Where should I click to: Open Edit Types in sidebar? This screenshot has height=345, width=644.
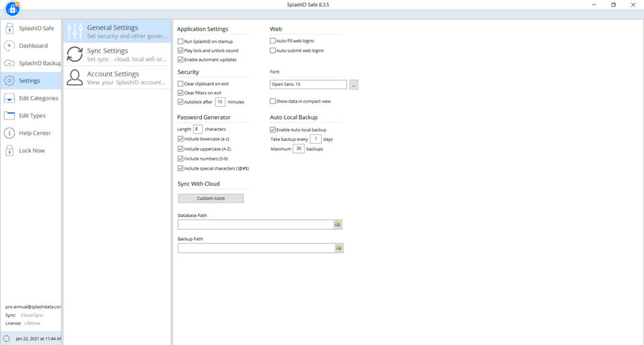[x=31, y=115]
